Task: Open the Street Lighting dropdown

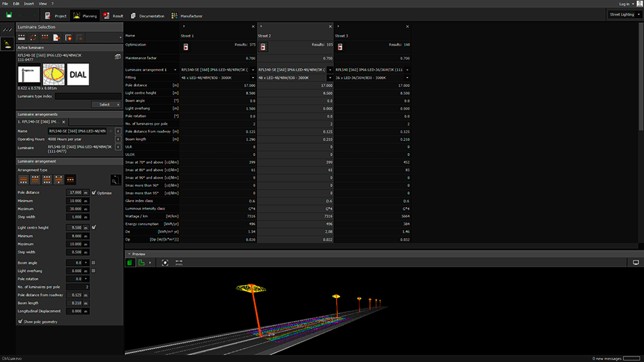Action: pyautogui.click(x=625, y=15)
